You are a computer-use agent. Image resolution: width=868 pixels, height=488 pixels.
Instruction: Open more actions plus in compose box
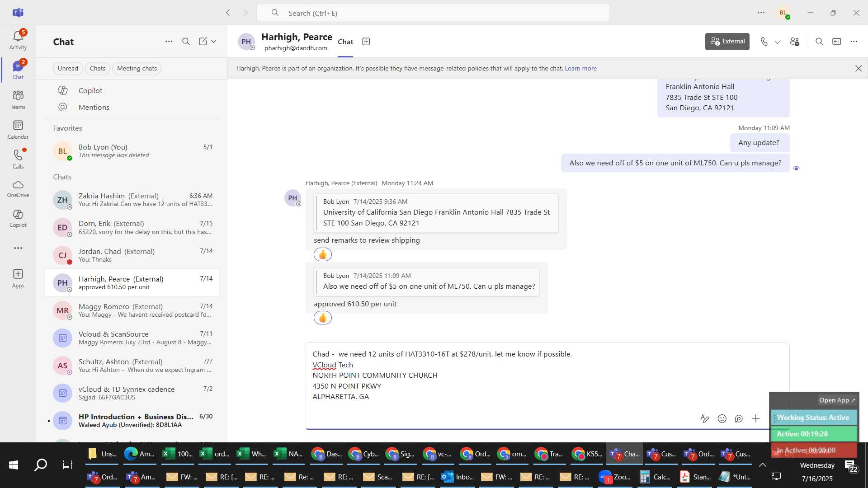point(755,418)
